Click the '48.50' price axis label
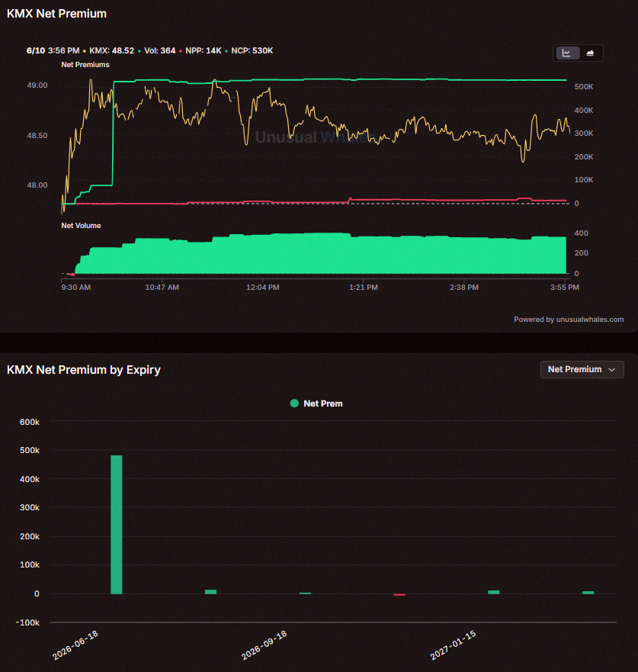The image size is (638, 672). pyautogui.click(x=37, y=136)
